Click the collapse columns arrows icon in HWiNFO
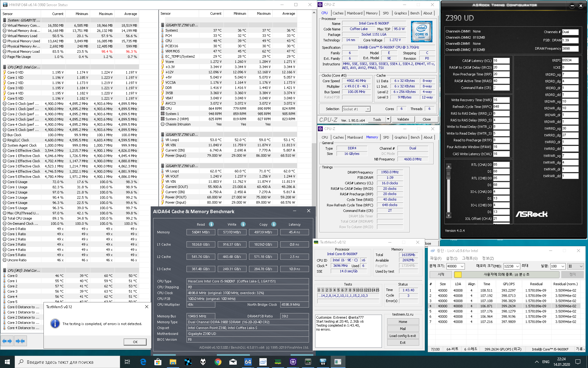588x368 pixels. pos(20,341)
